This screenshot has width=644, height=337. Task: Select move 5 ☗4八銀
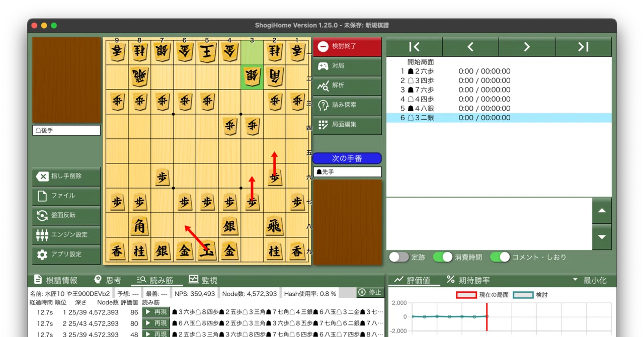[499, 109]
